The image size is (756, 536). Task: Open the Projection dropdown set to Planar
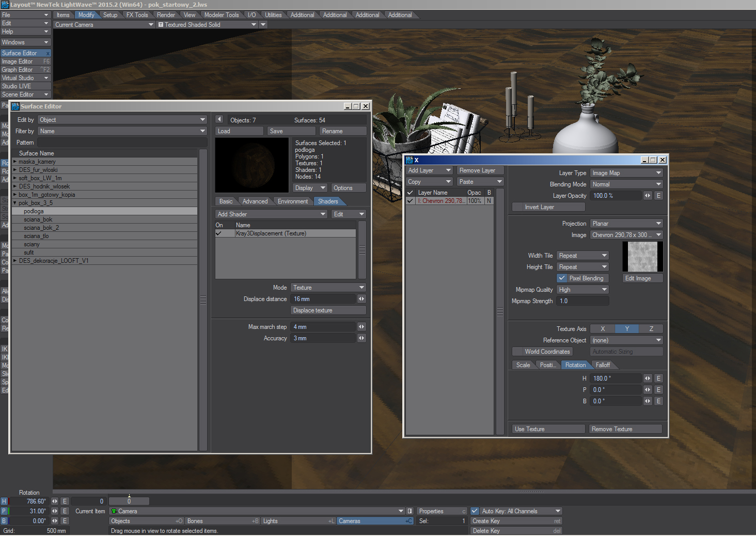click(x=626, y=224)
